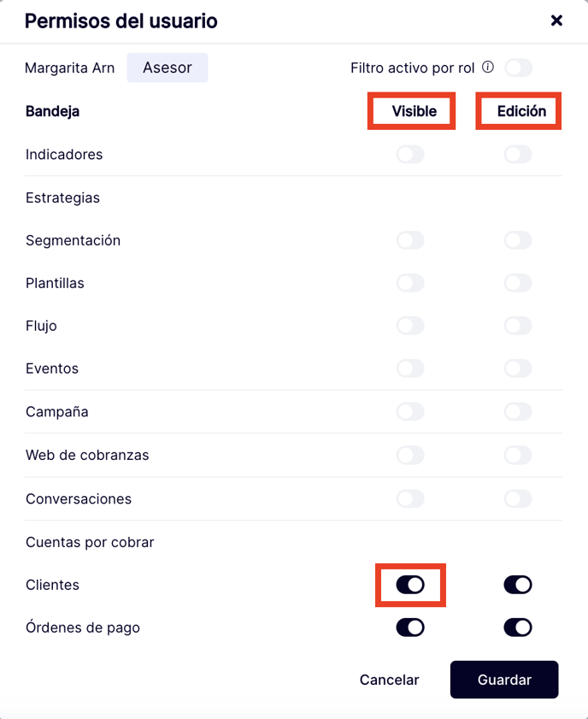The width and height of the screenshot is (588, 719).
Task: Turn on Edición for Indicadores
Action: (518, 155)
